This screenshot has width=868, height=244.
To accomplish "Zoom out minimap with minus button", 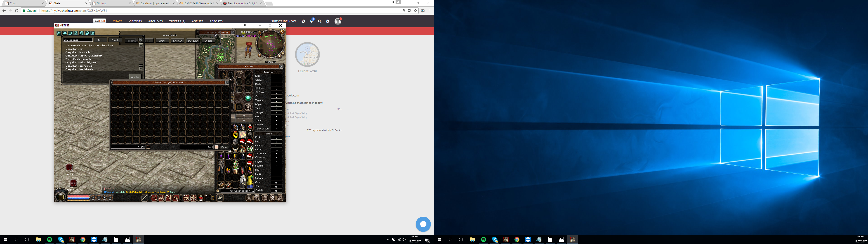I will (x=283, y=53).
